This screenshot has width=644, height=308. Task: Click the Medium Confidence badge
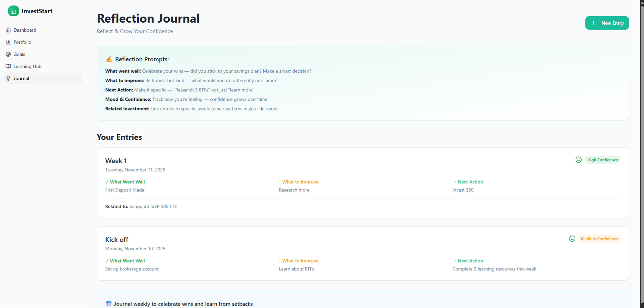click(x=599, y=239)
